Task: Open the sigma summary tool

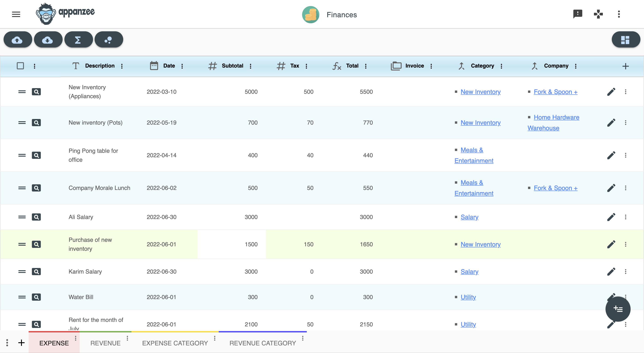Action: [78, 40]
